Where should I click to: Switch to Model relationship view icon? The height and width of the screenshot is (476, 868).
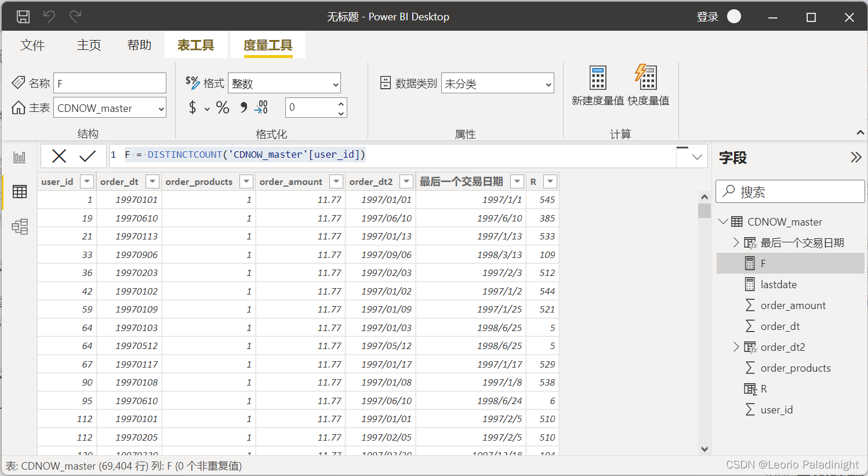point(20,227)
